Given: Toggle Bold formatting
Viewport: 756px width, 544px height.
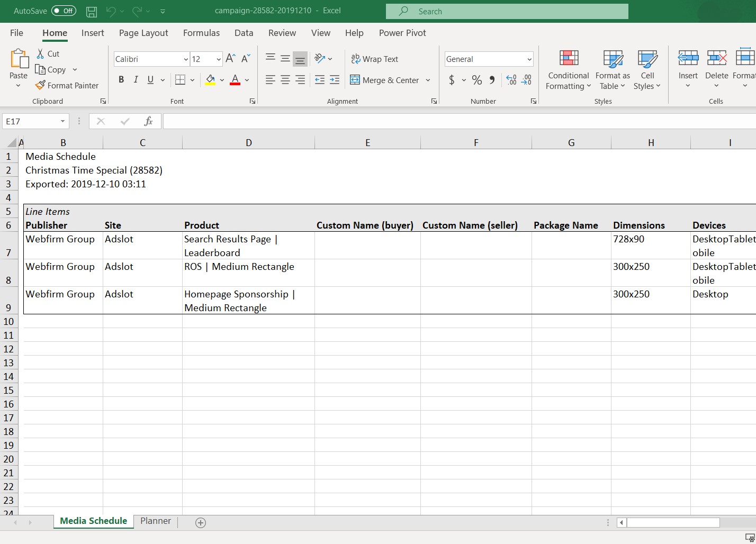Looking at the screenshot, I should [x=121, y=80].
